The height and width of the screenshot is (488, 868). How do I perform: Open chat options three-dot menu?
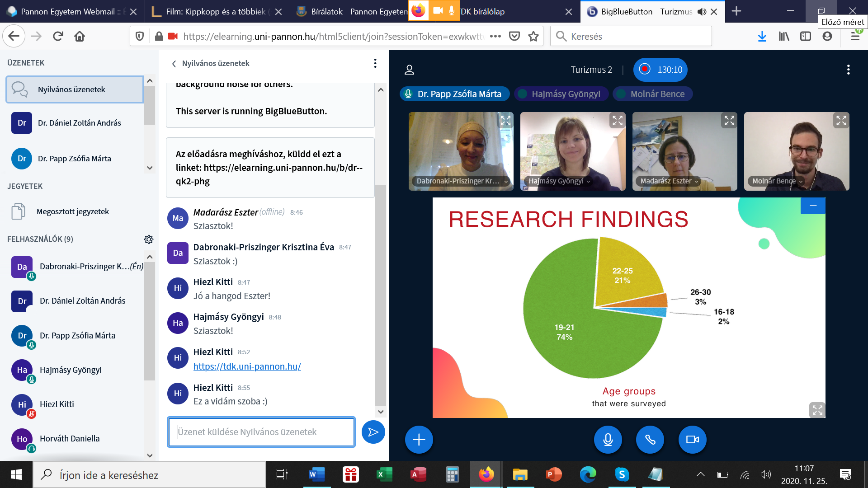375,63
